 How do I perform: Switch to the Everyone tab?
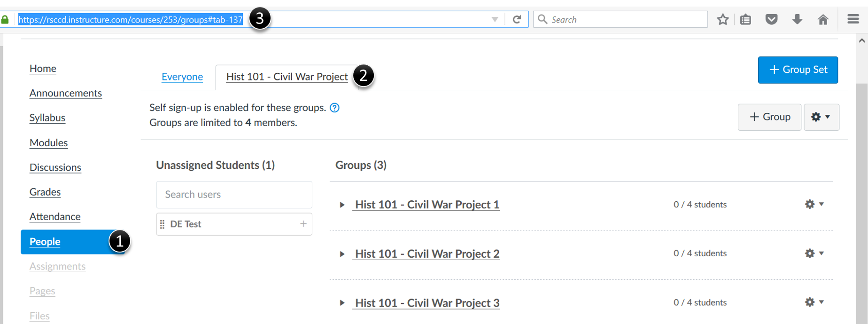pos(182,77)
